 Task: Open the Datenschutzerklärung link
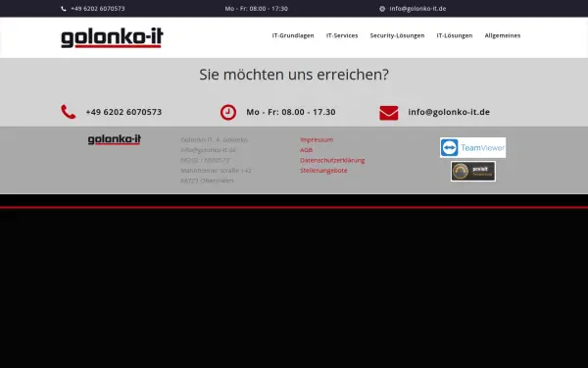point(332,160)
